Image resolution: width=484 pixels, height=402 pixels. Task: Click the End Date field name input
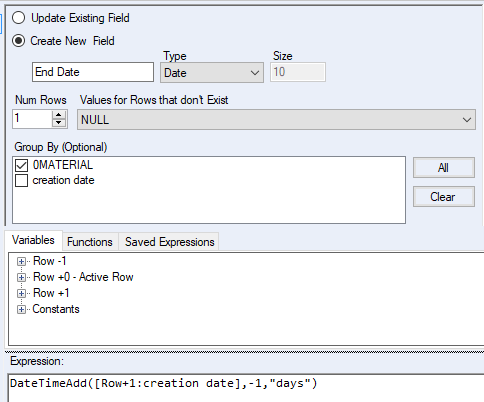[93, 72]
